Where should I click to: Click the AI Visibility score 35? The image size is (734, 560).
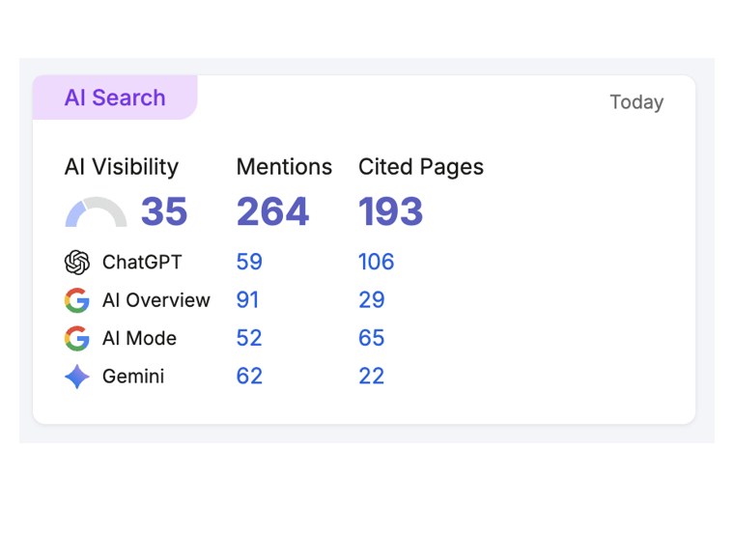[x=164, y=211]
